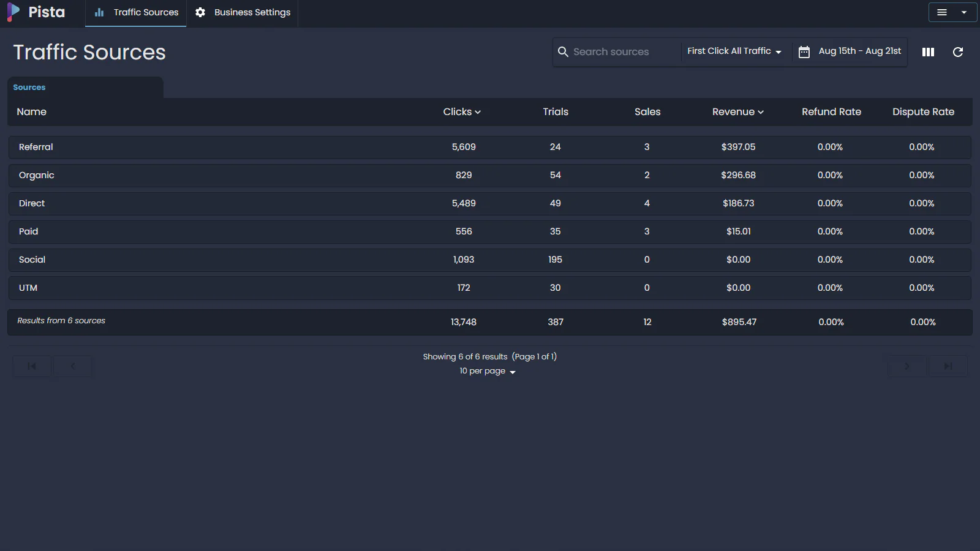Screen dimensions: 980x551
Task: Click the search magnifier icon
Action: (x=563, y=52)
